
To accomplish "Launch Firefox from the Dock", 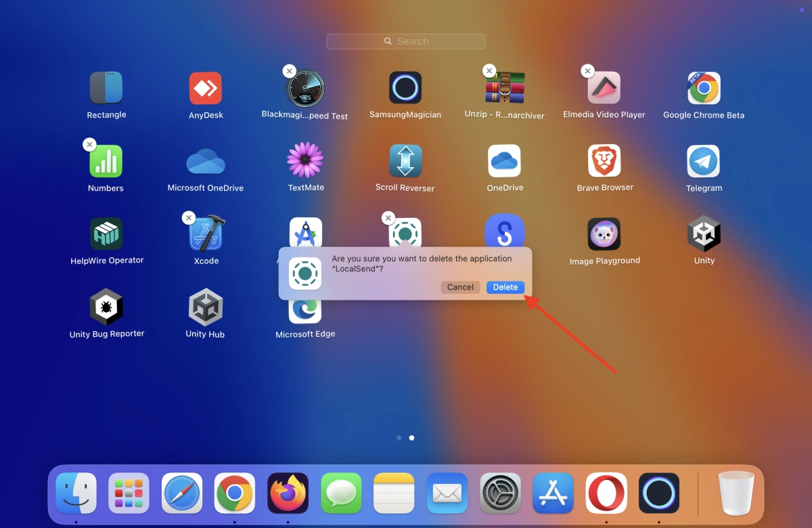I will [x=288, y=493].
